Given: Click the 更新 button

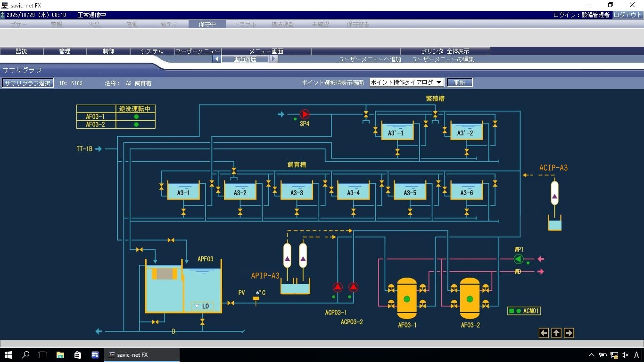Looking at the screenshot, I should point(459,82).
